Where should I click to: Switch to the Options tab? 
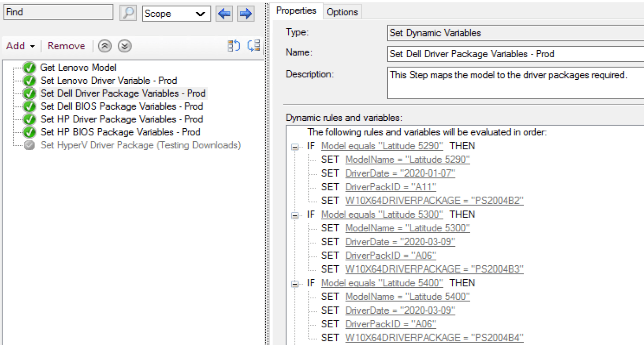coord(342,11)
